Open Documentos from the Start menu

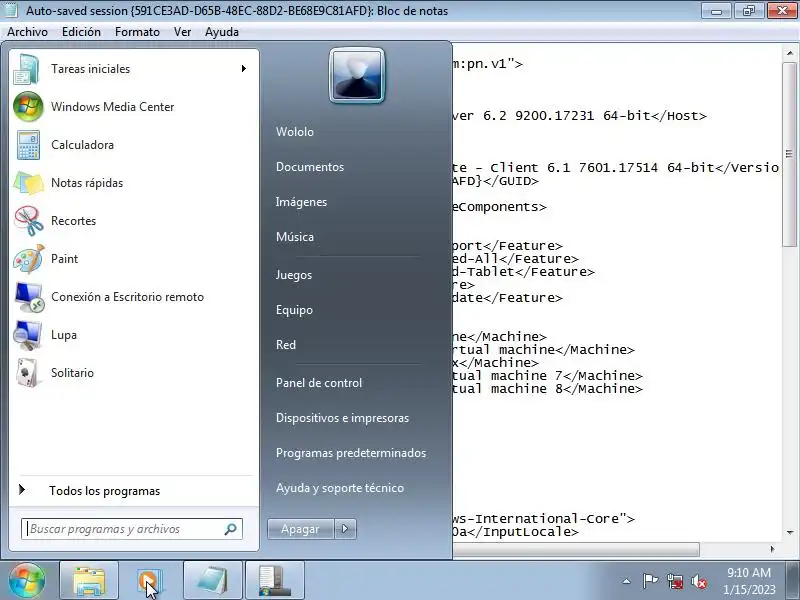tap(310, 167)
